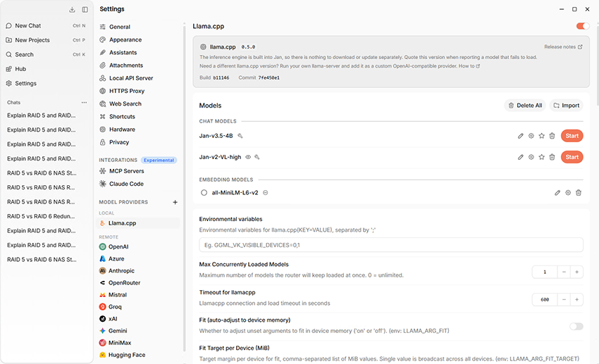The height and width of the screenshot is (364, 599).
Task: Open settings gear for Jan-v3.5-4B
Action: (531, 136)
